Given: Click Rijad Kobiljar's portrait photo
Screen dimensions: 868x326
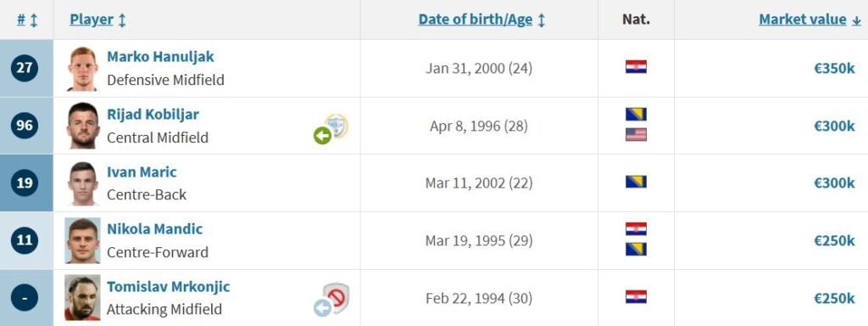Looking at the screenshot, I should pos(83,126).
